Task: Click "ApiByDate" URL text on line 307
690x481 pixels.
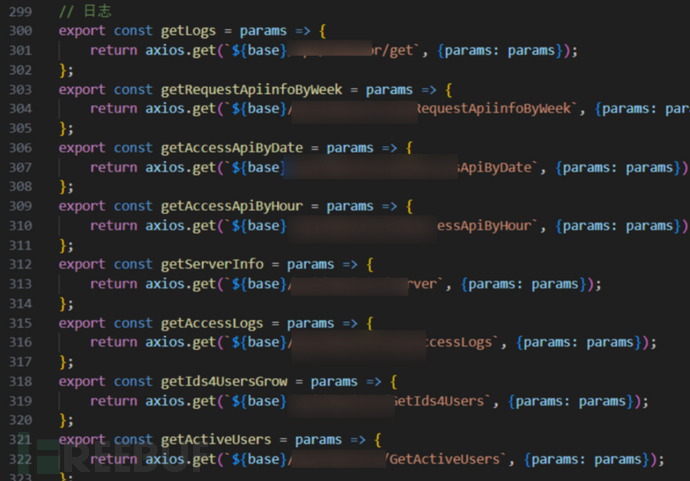Action: click(x=496, y=168)
